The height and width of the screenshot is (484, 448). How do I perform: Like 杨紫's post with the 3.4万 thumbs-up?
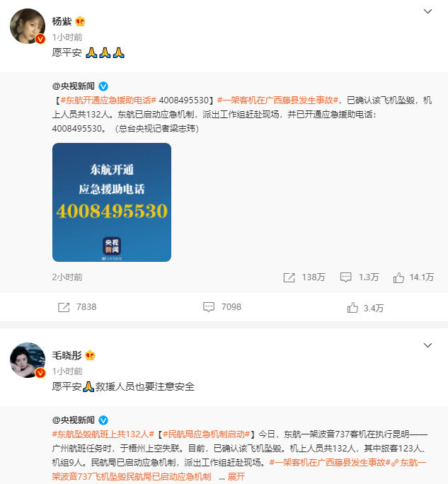352,307
